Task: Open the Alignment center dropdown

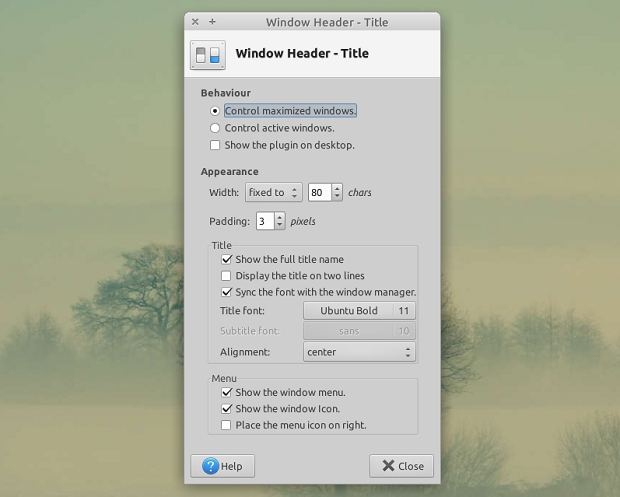Action: pos(359,352)
